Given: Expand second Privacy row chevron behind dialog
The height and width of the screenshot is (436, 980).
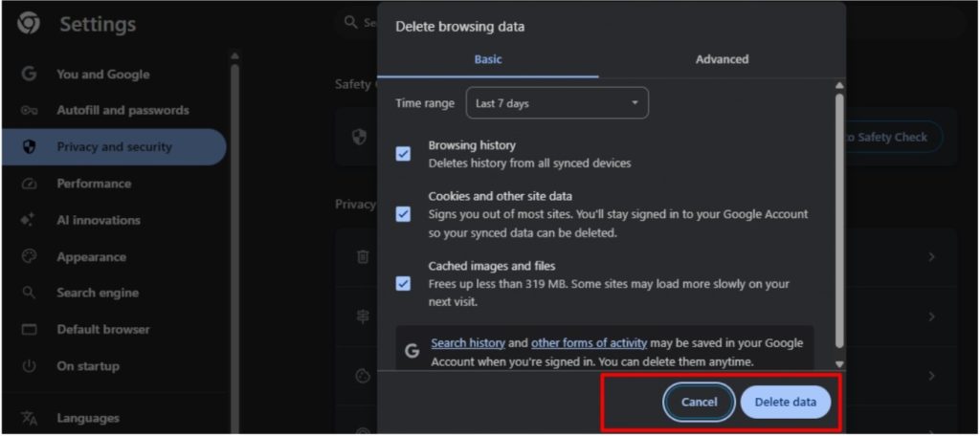Looking at the screenshot, I should pos(931,316).
